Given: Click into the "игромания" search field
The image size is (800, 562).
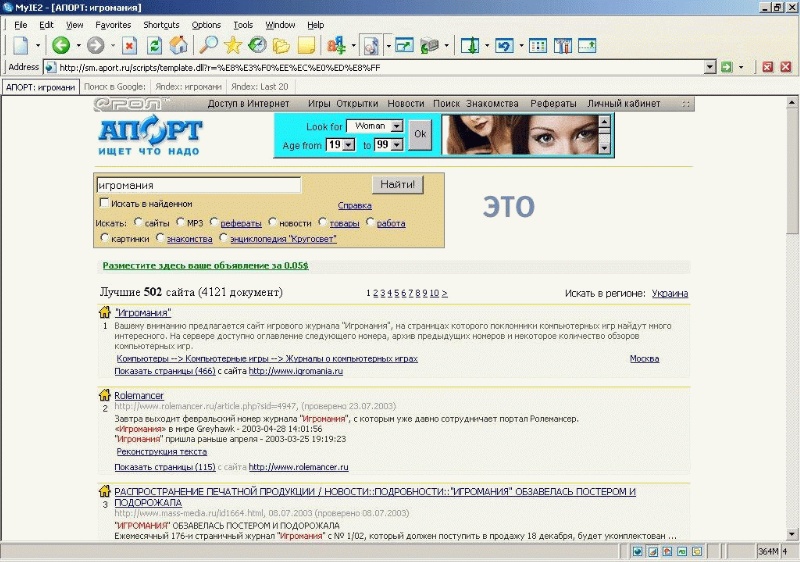Looking at the screenshot, I should (x=198, y=185).
